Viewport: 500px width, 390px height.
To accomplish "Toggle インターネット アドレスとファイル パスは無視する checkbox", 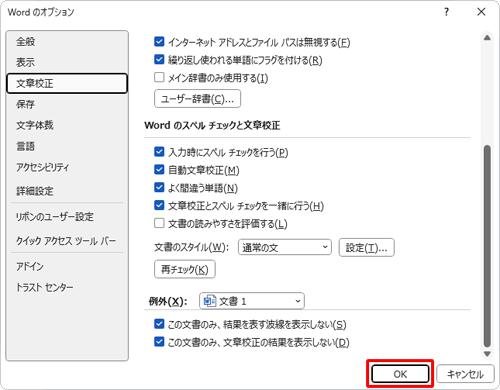I will [159, 42].
